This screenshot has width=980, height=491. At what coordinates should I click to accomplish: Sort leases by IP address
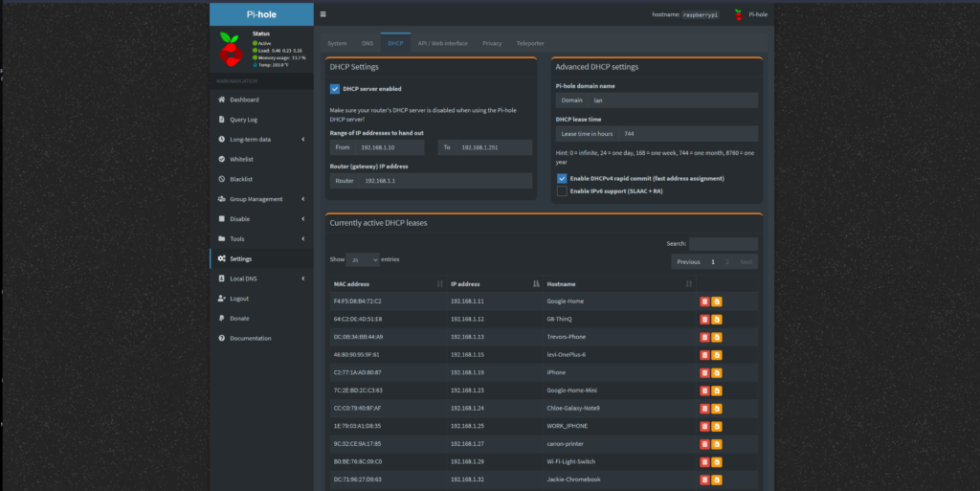pos(495,284)
